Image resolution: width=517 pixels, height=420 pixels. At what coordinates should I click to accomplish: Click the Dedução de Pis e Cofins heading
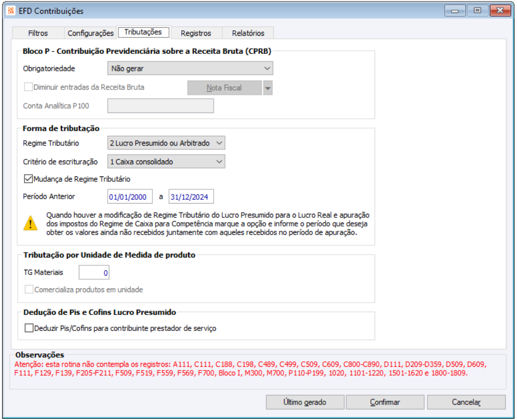tap(100, 312)
